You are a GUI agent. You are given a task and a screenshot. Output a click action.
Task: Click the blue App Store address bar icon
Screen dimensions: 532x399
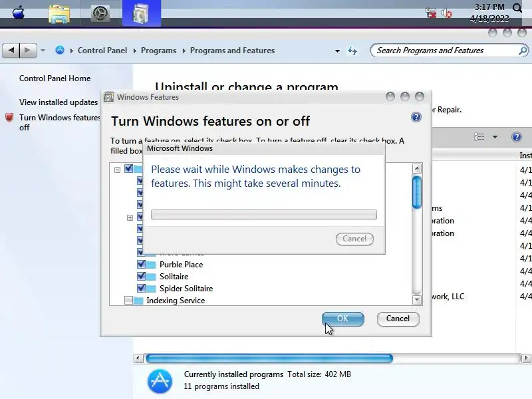tap(60, 51)
